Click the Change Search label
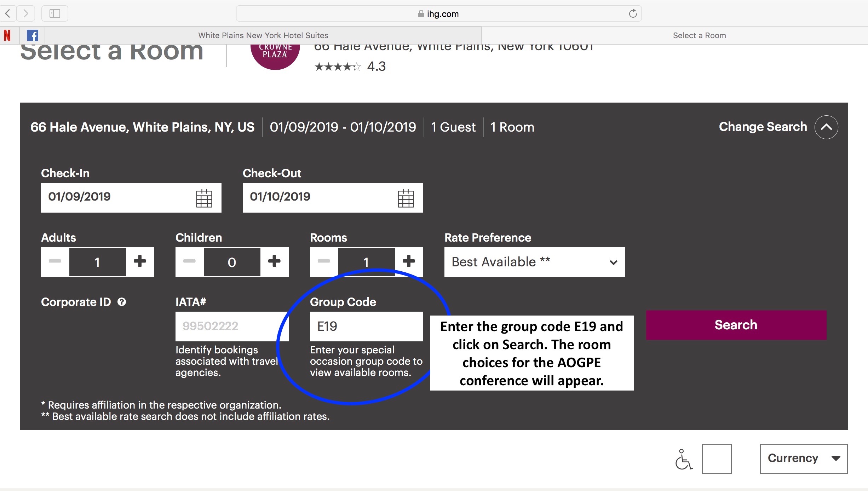The height and width of the screenshot is (491, 868). (763, 127)
